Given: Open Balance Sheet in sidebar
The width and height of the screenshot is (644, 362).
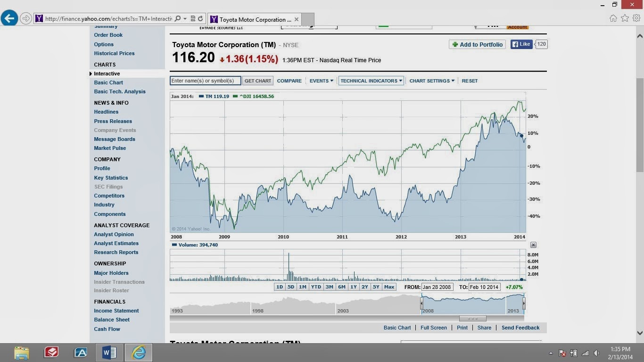Looking at the screenshot, I should (x=112, y=320).
